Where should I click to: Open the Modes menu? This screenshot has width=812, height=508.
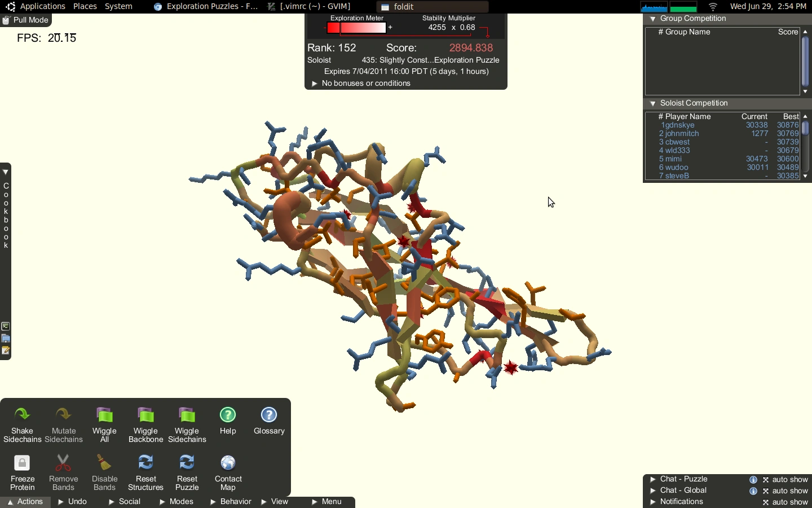click(177, 502)
